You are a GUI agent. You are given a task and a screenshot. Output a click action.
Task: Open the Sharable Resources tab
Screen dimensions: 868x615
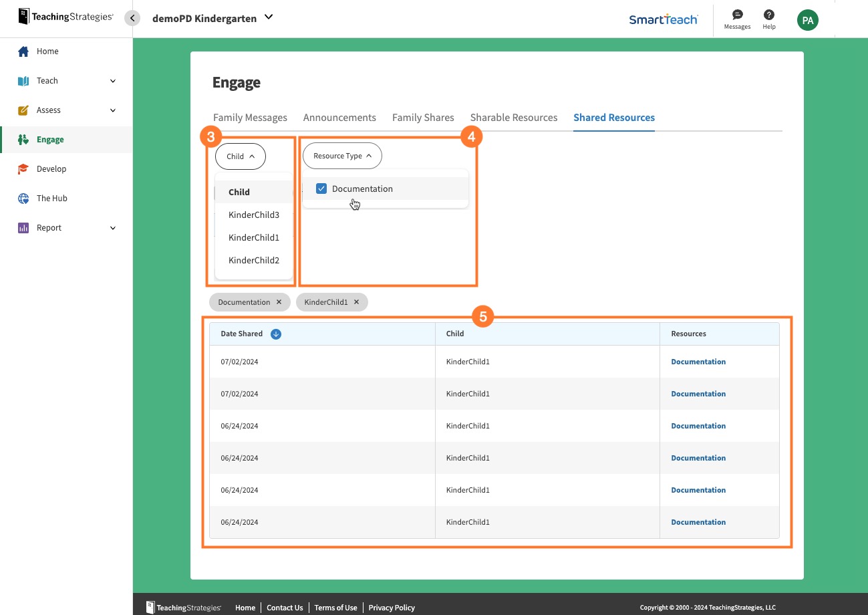point(513,117)
